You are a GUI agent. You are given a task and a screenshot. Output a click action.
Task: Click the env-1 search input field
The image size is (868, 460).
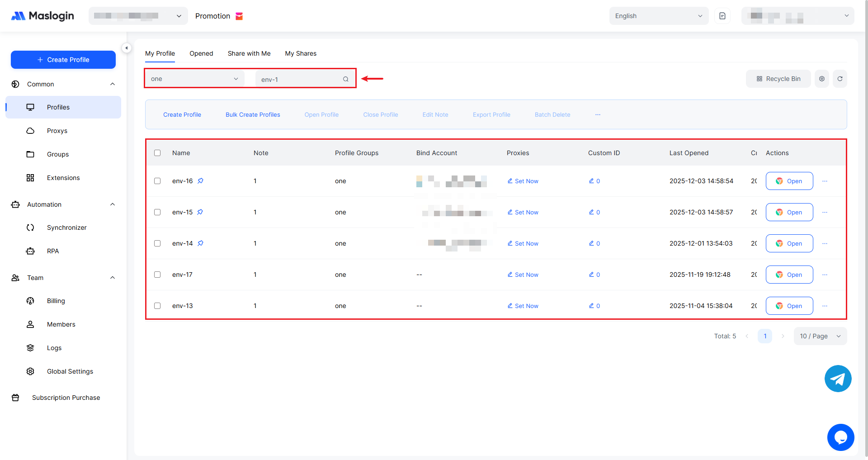pyautogui.click(x=298, y=79)
